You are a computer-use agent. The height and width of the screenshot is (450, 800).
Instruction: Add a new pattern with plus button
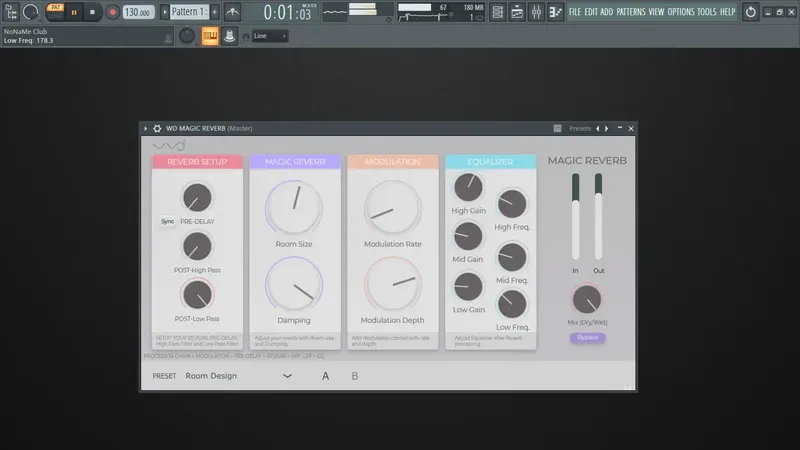[214, 12]
